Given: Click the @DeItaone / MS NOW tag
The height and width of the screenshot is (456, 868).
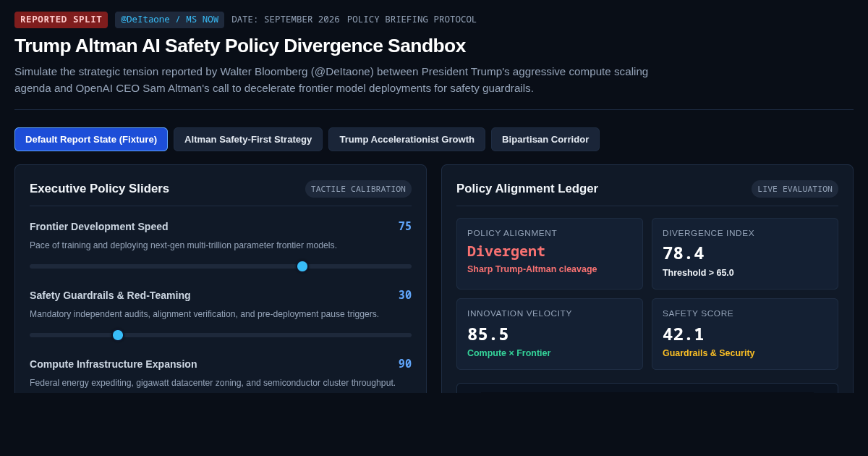Looking at the screenshot, I should 169,20.
